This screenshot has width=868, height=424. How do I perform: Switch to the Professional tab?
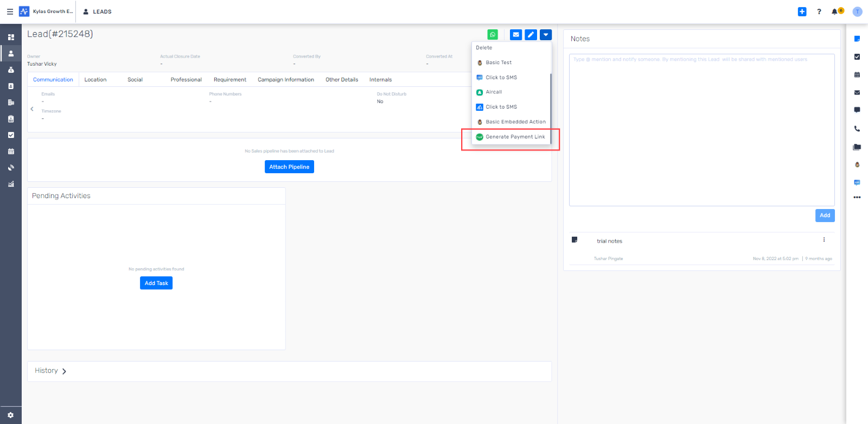(186, 80)
